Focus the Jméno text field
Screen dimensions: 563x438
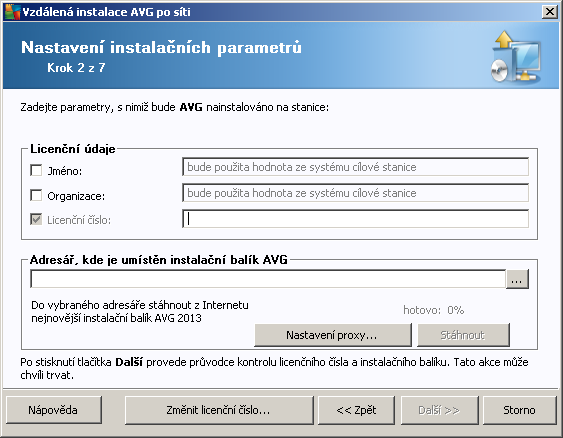point(355,167)
